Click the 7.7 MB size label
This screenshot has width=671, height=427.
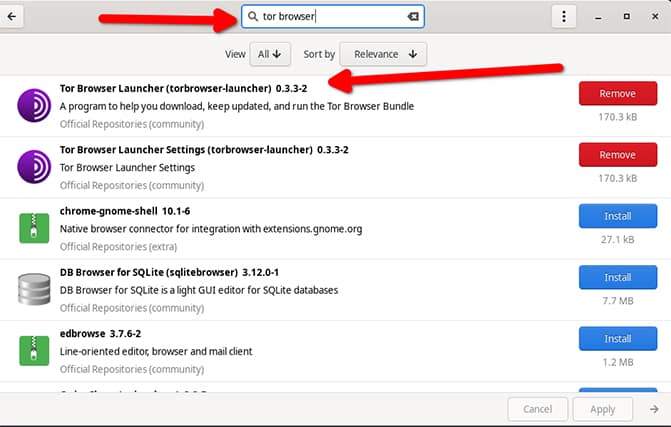click(618, 301)
